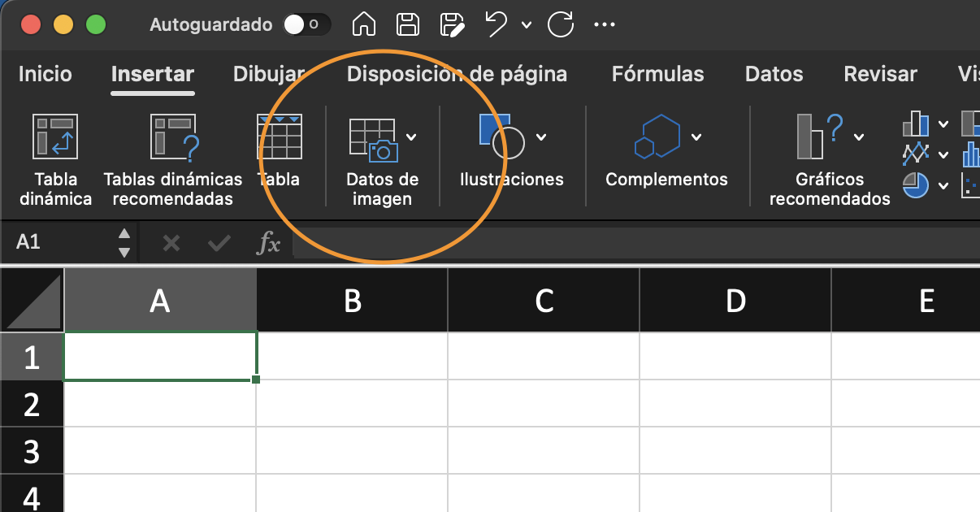Expand the Datos de imagen dropdown arrow
Viewport: 980px width, 512px height.
point(410,137)
